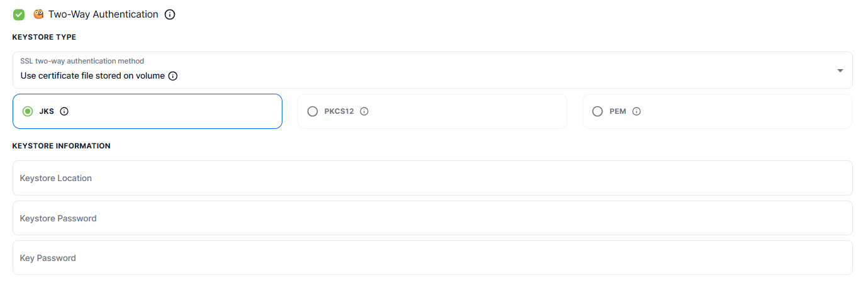
Task: Click the JKS info icon
Action: point(64,111)
